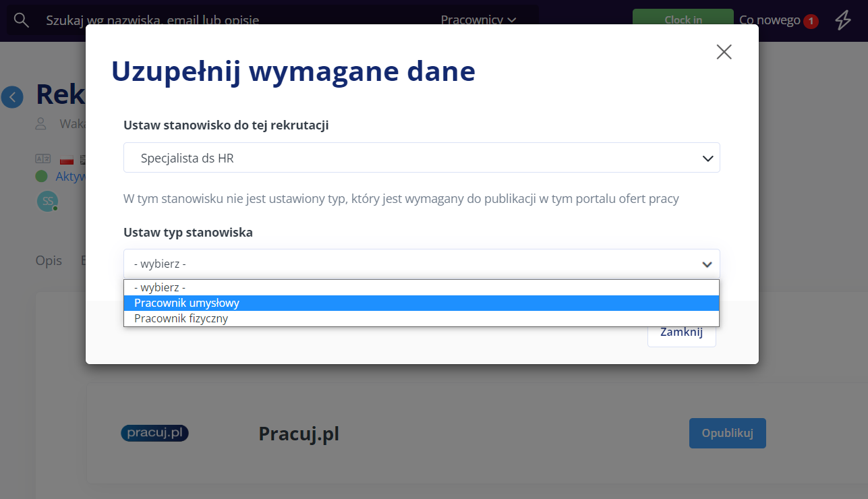Click the blue back arrow icon
Screen dimensions: 868x499
pos(12,97)
